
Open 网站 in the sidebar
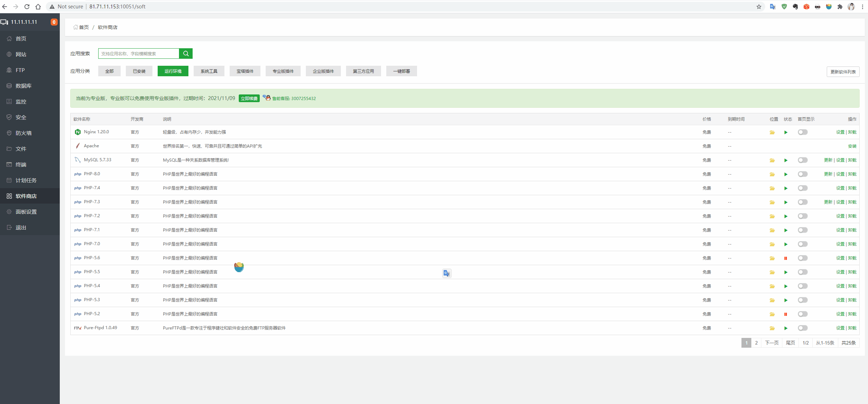(30, 54)
